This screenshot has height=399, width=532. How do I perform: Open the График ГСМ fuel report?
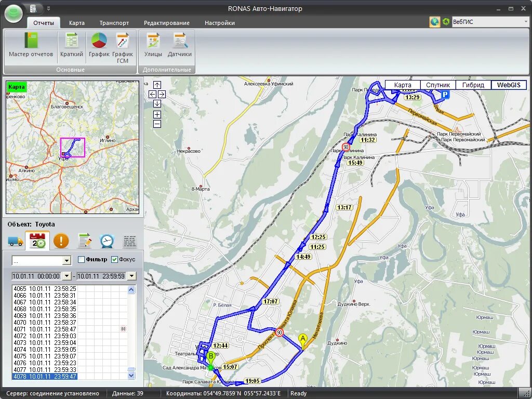pos(123,48)
